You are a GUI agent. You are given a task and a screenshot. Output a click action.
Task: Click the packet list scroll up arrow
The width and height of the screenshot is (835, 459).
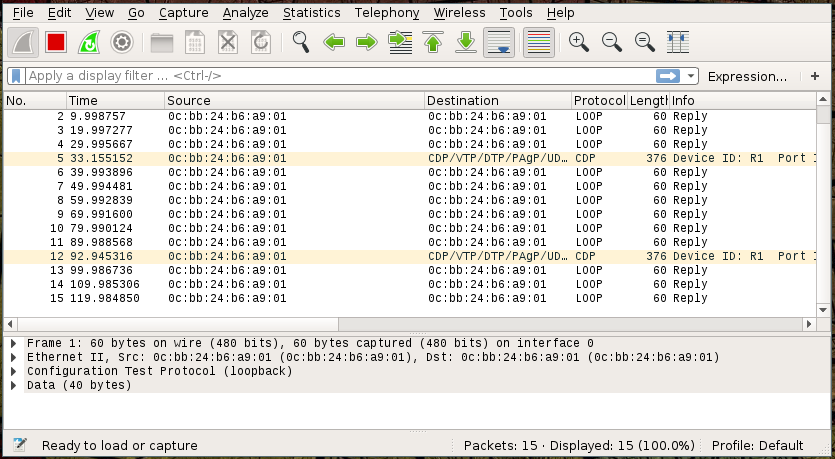(823, 99)
